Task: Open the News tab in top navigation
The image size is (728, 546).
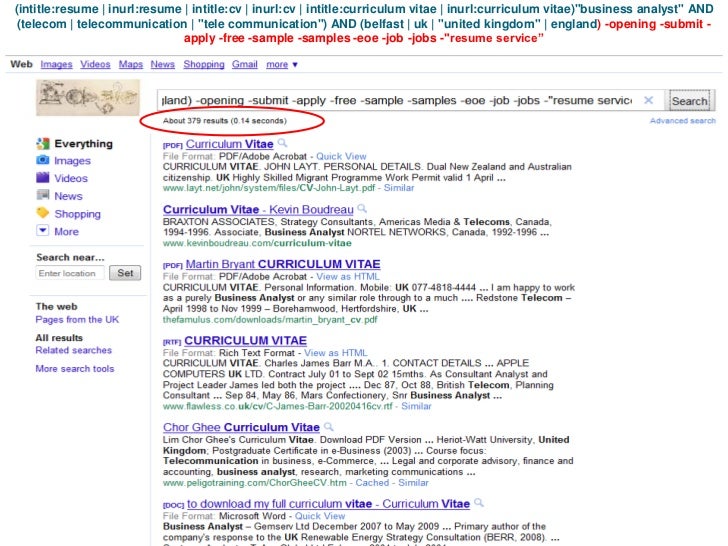Action: click(162, 65)
